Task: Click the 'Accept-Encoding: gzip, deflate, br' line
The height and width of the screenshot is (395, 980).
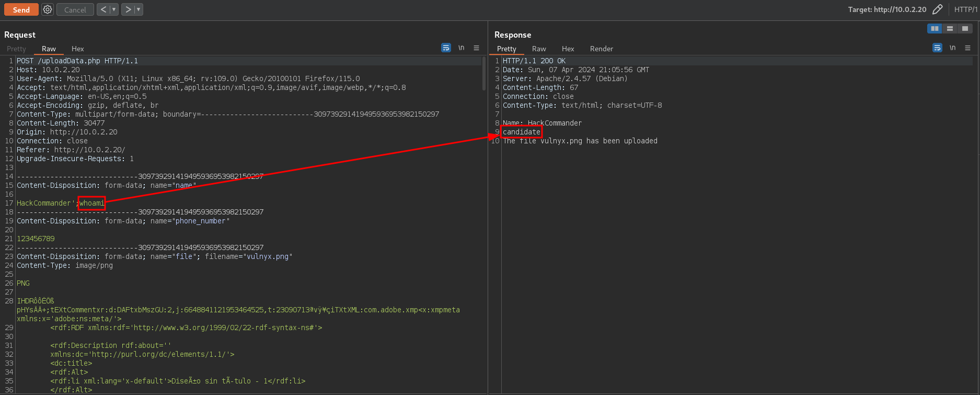Action: click(87, 105)
